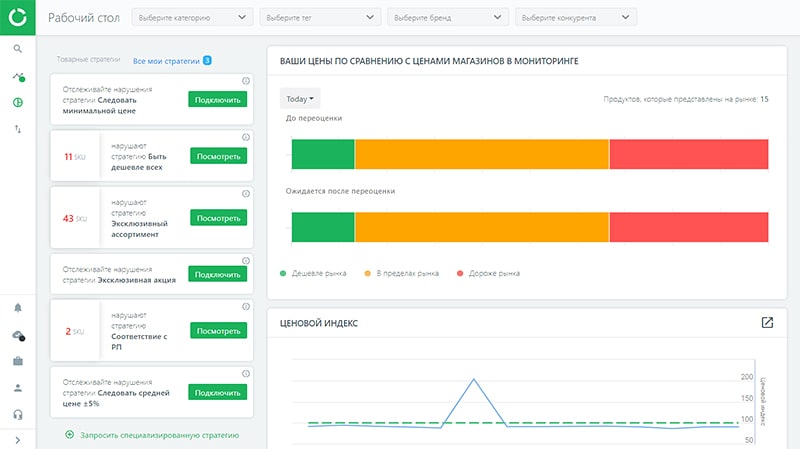
Task: Open the 'Выберите категорию' dropdown
Action: pos(192,17)
